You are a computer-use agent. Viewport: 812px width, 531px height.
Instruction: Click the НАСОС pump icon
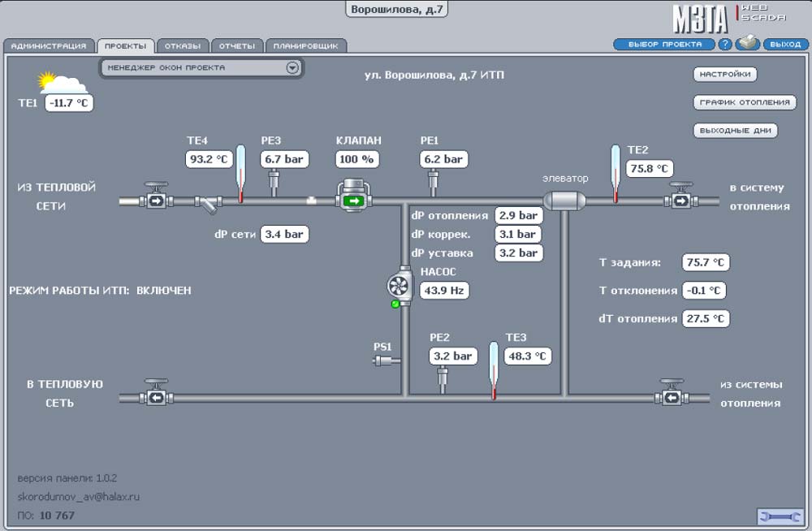coord(400,286)
